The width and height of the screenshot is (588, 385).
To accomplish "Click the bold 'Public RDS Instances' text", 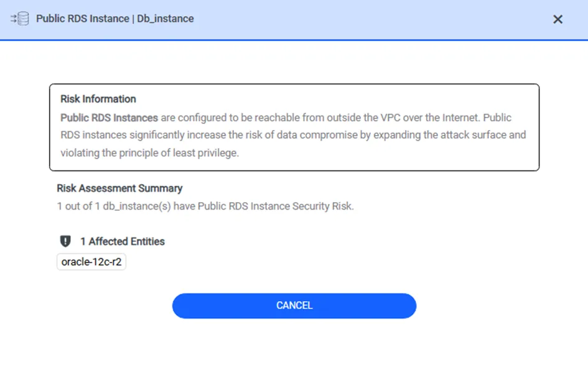I will pos(109,118).
